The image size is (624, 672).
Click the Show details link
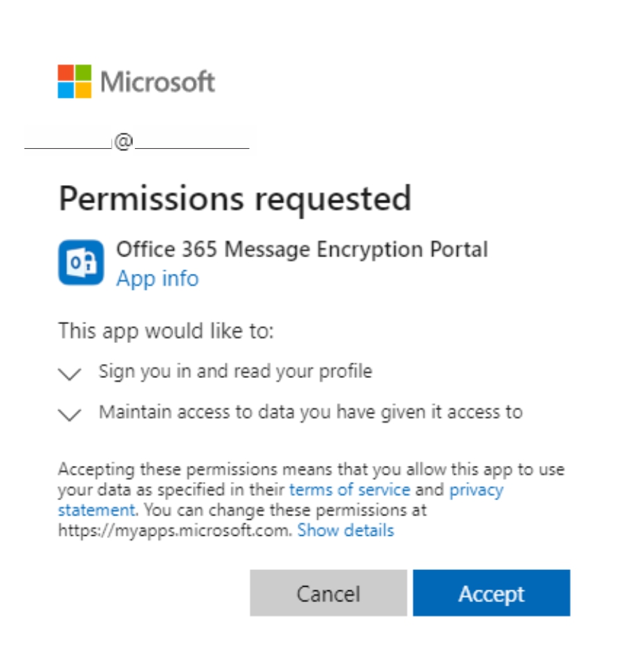(345, 531)
